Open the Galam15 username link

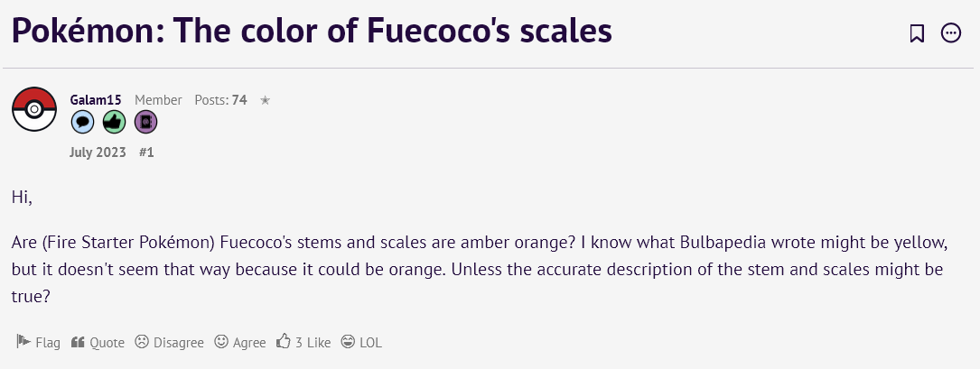click(96, 100)
